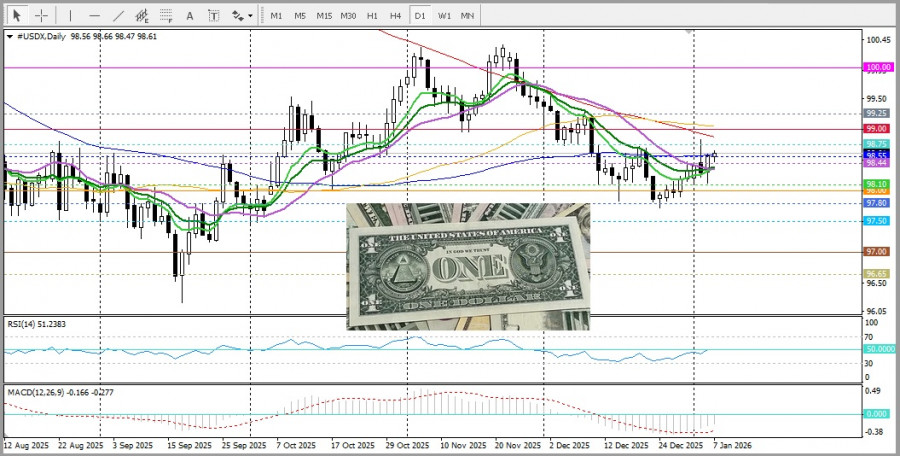Pick the Horizontal Line drawing tool
Viewport: 900px width, 456px height.
point(95,16)
